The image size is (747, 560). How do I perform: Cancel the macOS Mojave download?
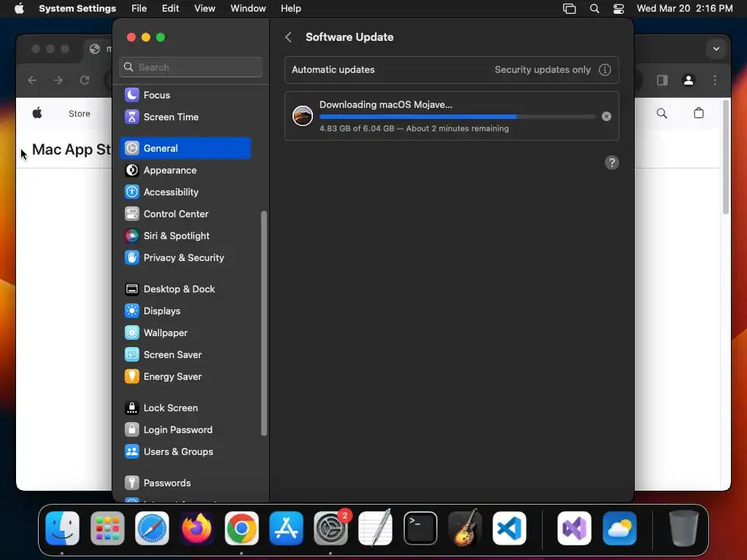pyautogui.click(x=606, y=116)
